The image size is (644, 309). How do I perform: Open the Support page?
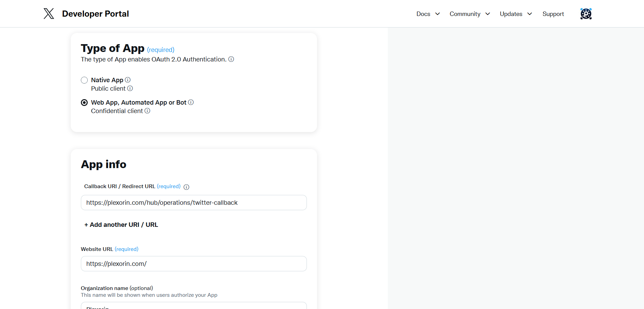tap(553, 14)
